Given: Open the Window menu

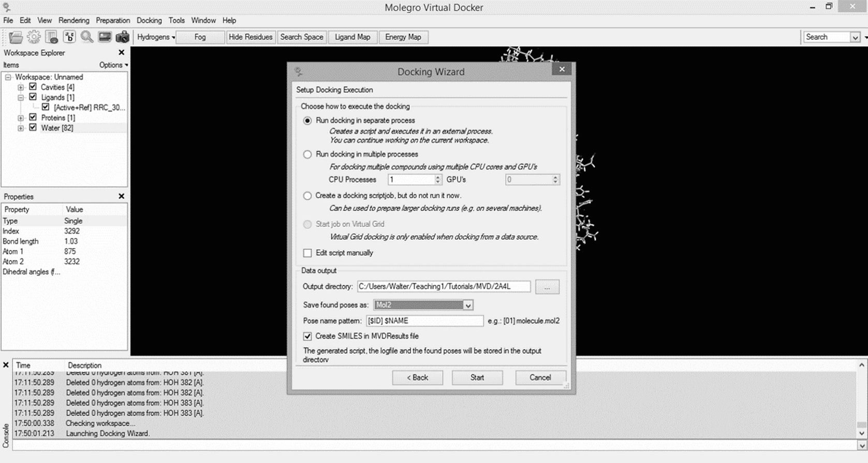Looking at the screenshot, I should [203, 20].
